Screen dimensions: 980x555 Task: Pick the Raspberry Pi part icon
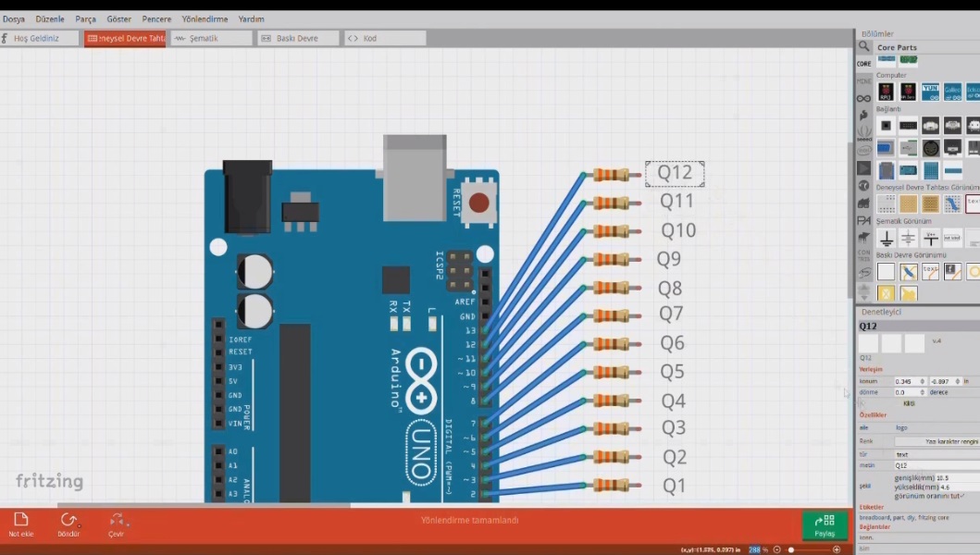[886, 92]
